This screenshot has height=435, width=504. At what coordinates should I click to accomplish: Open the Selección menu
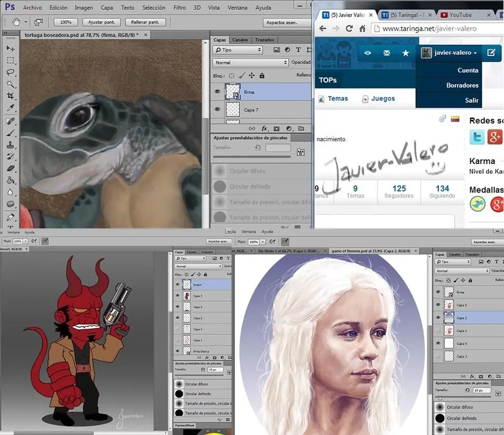coord(154,7)
